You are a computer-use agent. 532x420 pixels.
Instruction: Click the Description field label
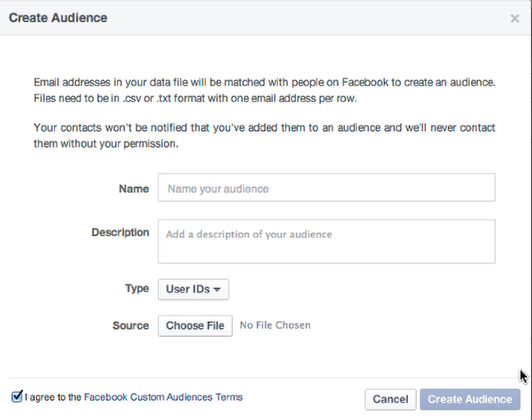tap(120, 232)
